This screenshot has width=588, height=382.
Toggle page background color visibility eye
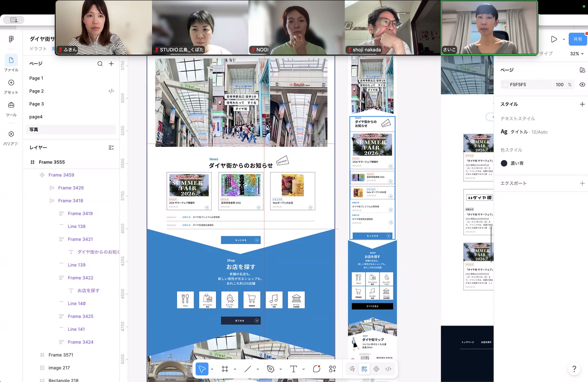(582, 85)
